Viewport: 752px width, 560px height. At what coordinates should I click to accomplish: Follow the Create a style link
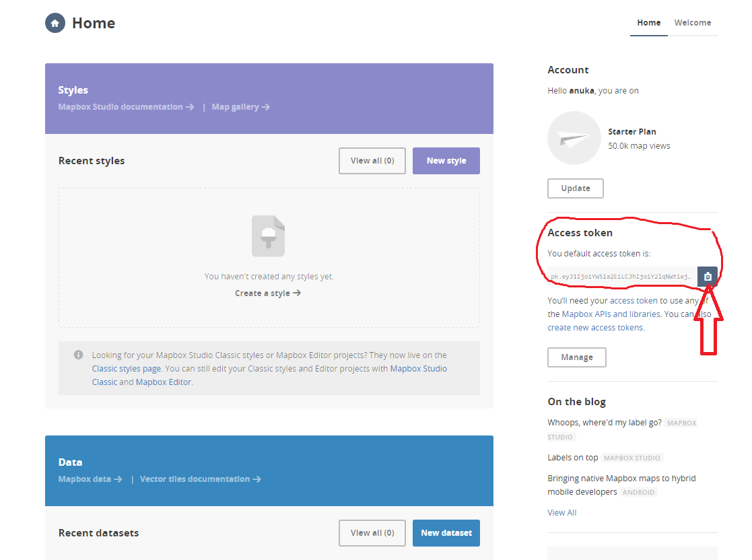267,293
